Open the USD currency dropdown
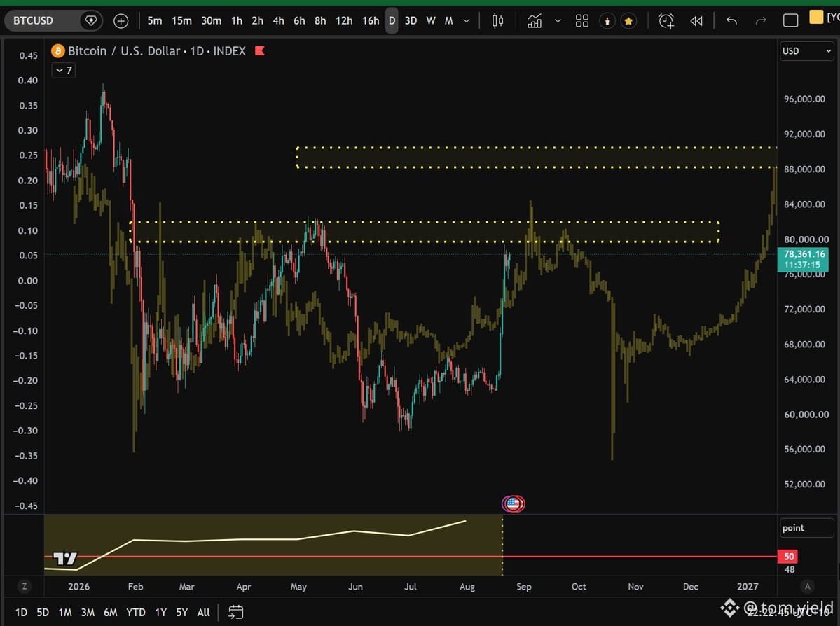The height and width of the screenshot is (626, 840). pyautogui.click(x=806, y=51)
